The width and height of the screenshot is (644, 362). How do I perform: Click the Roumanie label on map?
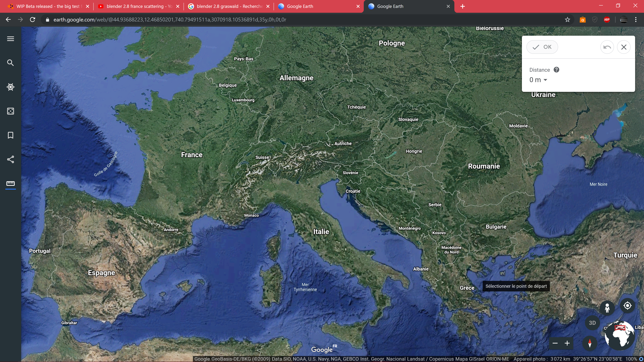point(484,166)
